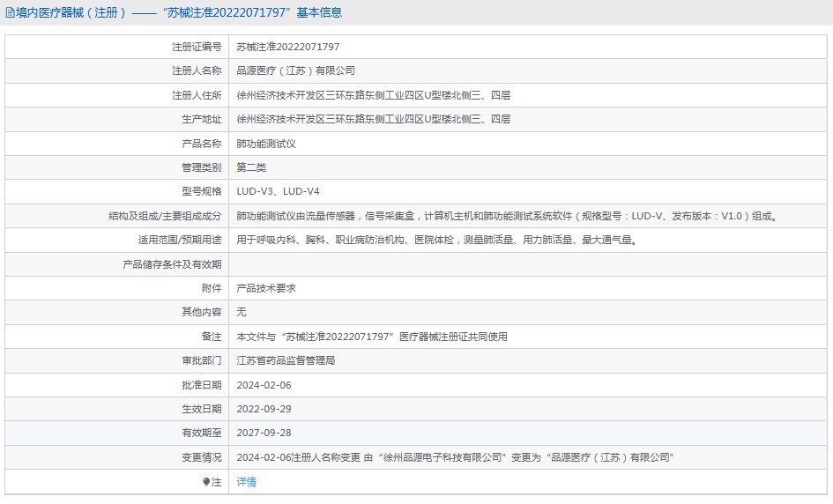Click the 变更情况 change record text

coord(455,457)
